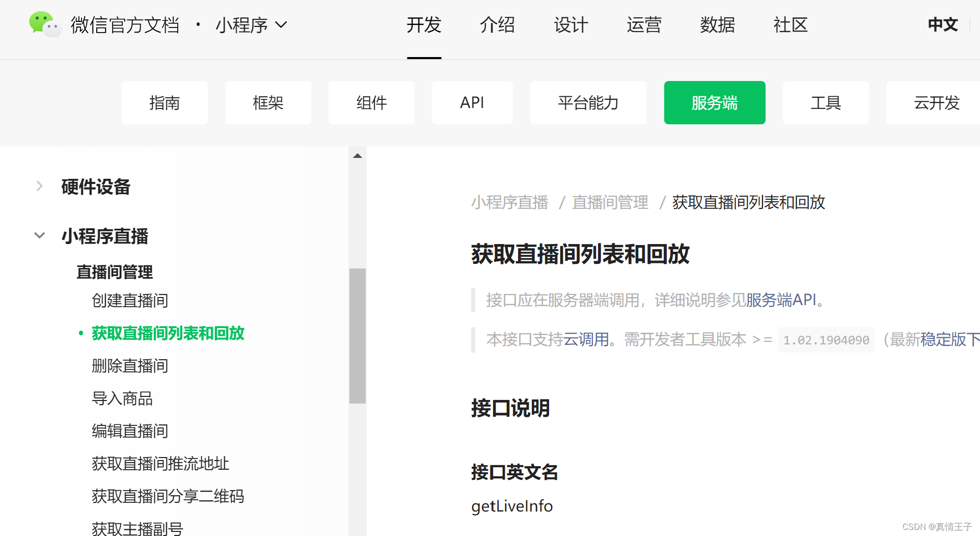This screenshot has height=536, width=980.
Task: Open the 微信官方文档 home link
Action: coord(125,25)
